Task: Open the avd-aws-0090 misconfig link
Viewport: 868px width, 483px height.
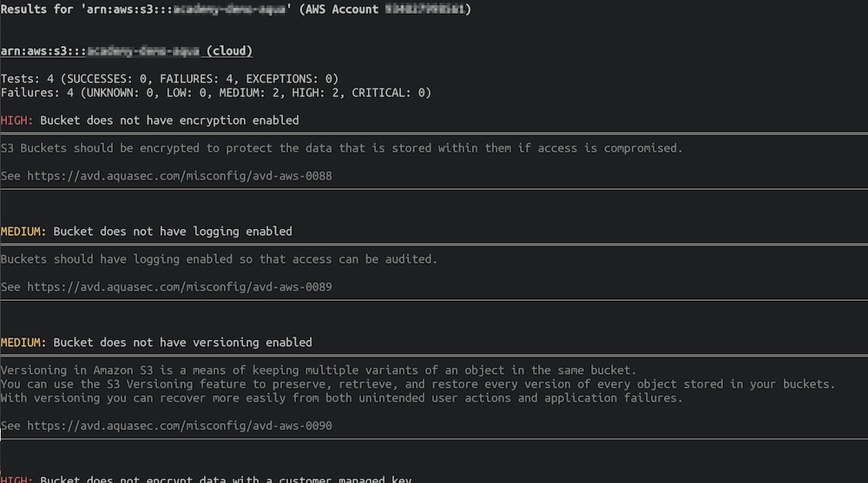Action: (180, 426)
